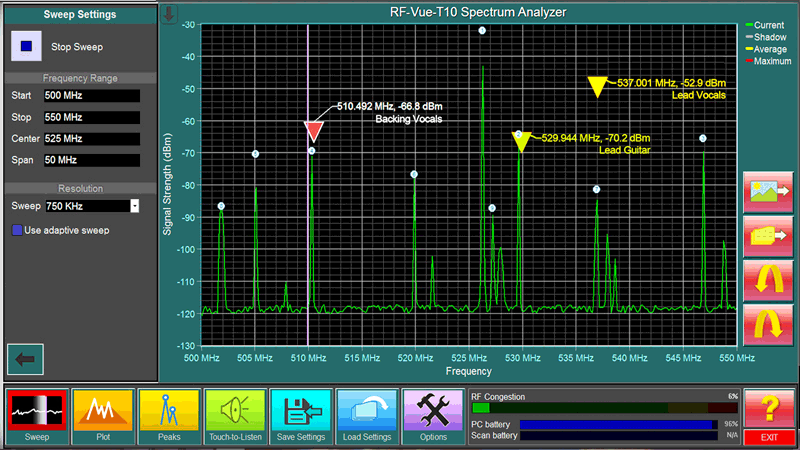Open Options tools icon
This screenshot has width=800, height=450.
click(433, 416)
